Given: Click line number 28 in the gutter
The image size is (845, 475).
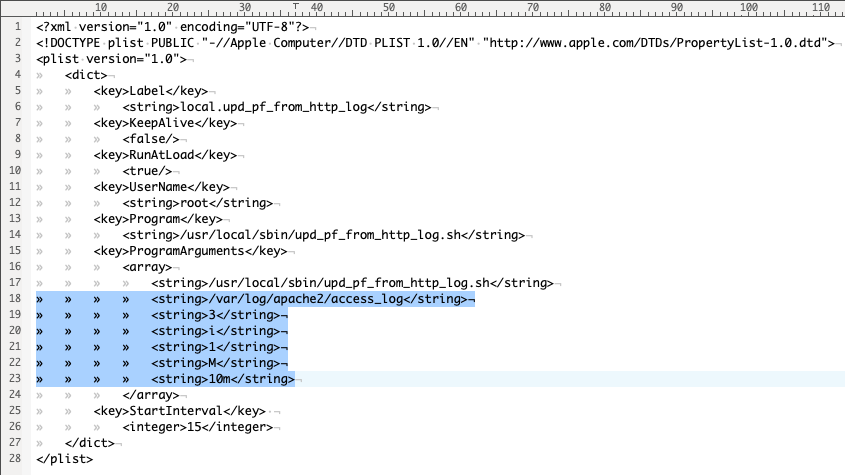Looking at the screenshot, I should (x=17, y=459).
